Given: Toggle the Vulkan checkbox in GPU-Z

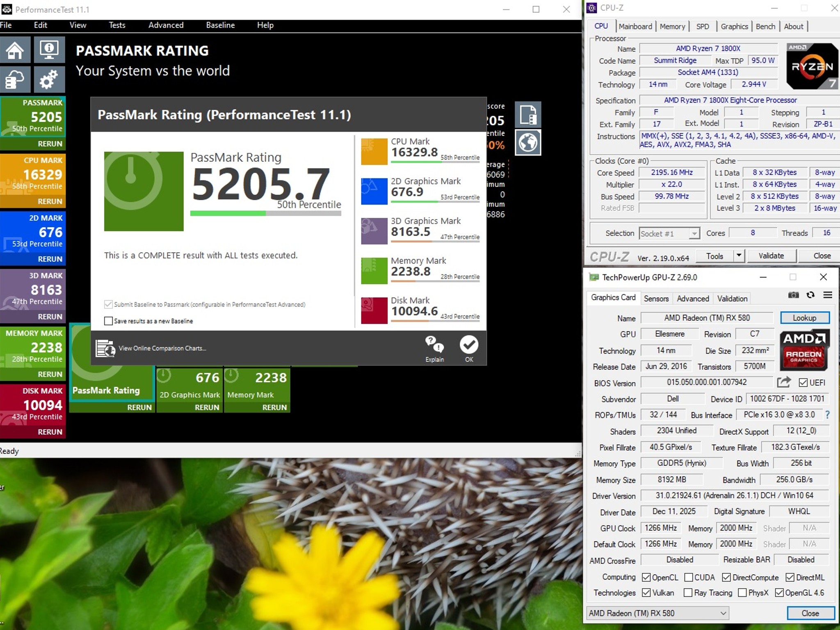Looking at the screenshot, I should (x=646, y=593).
